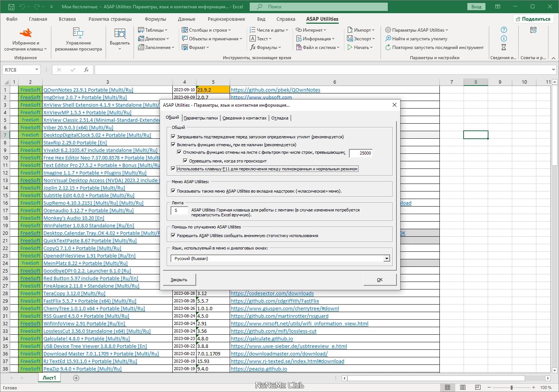Switch to Параметры папки tab
The height and width of the screenshot is (392, 559).
point(201,118)
